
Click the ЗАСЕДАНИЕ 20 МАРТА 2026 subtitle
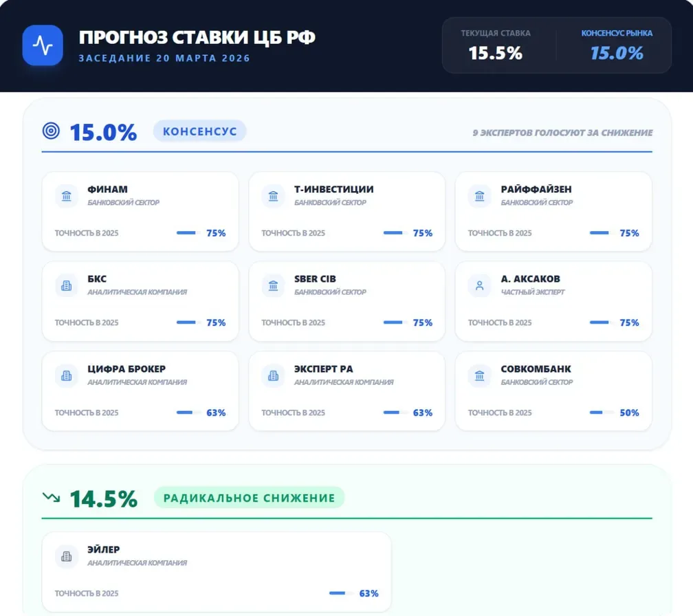click(164, 58)
